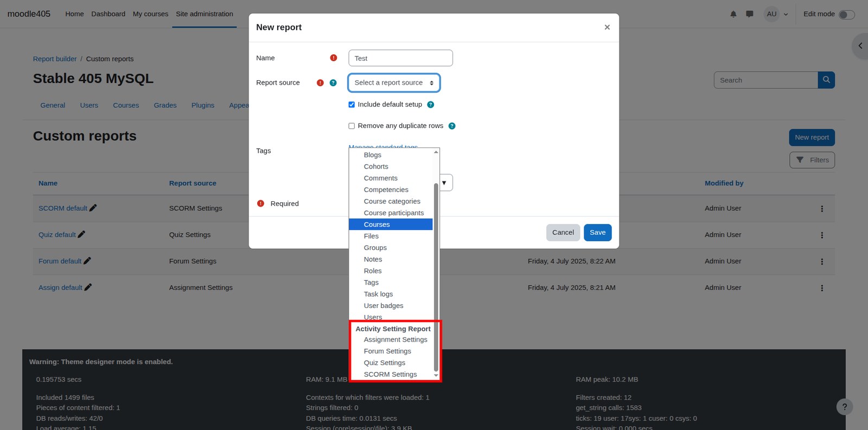Image resolution: width=868 pixels, height=430 pixels.
Task: Open the notifications bell icon
Action: click(x=733, y=14)
